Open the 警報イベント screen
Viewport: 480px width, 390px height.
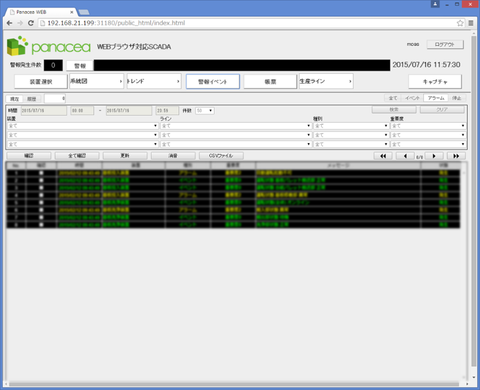click(213, 82)
